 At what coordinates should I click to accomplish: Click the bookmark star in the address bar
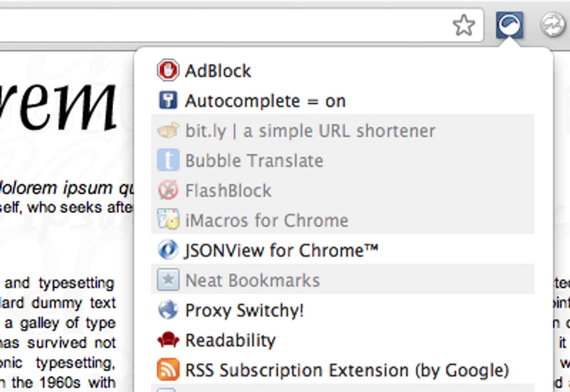464,25
